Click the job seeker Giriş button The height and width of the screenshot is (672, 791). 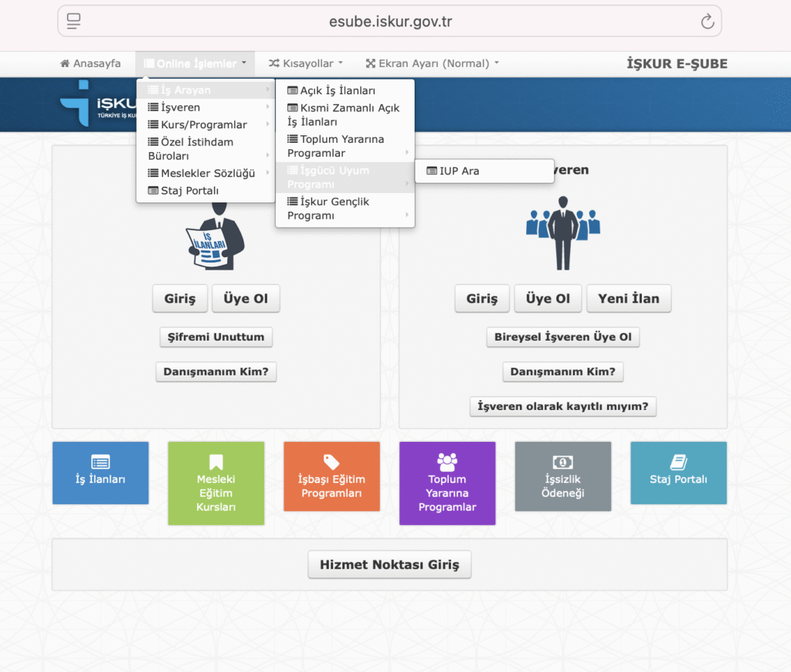(180, 299)
